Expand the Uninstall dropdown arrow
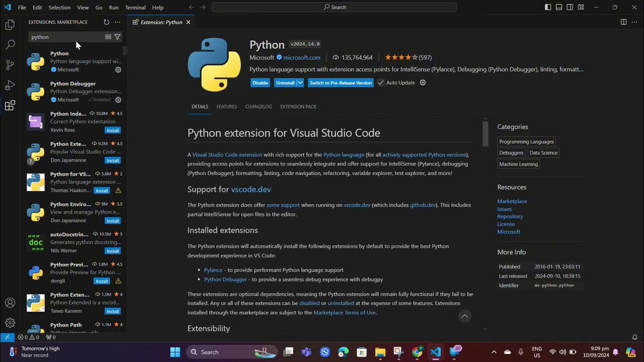 [x=300, y=82]
